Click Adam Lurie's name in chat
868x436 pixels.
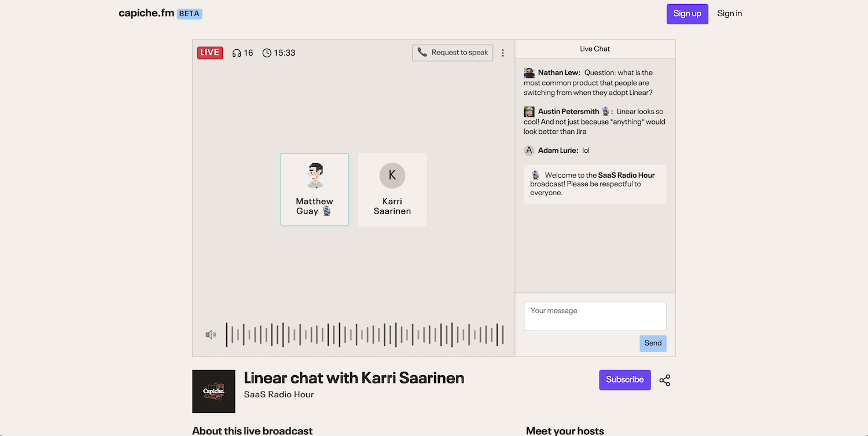pos(558,151)
